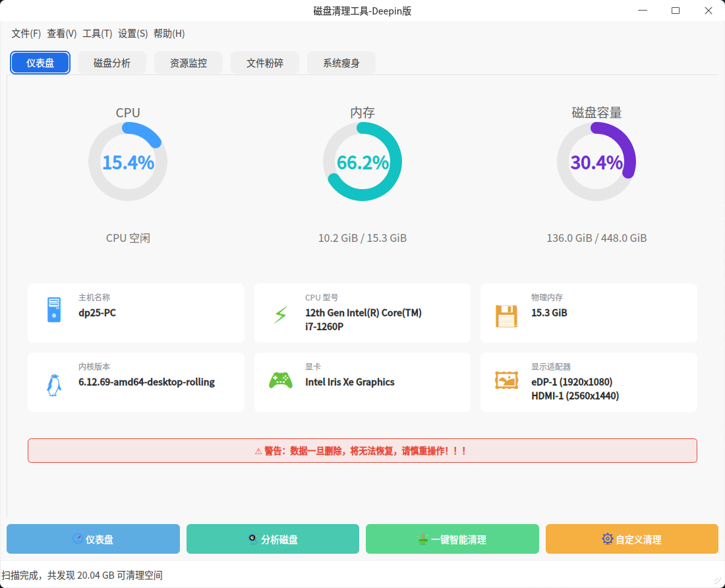Select the 系统瘦身 tab
The height and width of the screenshot is (588, 725).
341,63
